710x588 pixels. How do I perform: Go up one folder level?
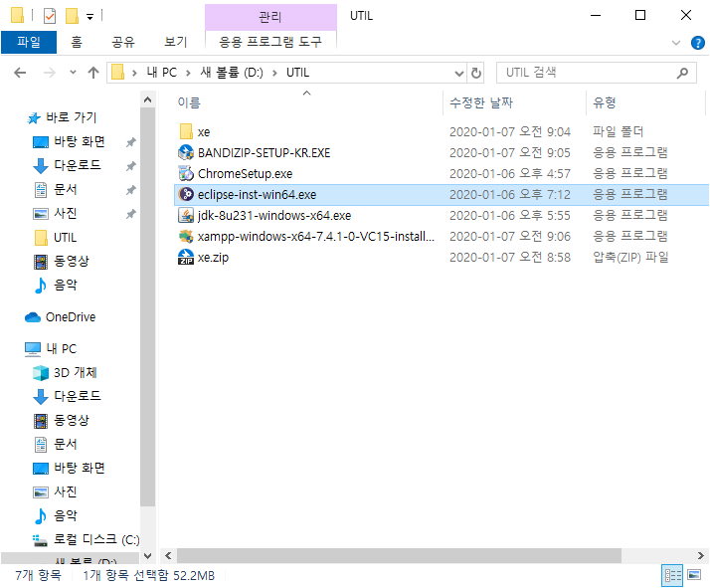93,73
